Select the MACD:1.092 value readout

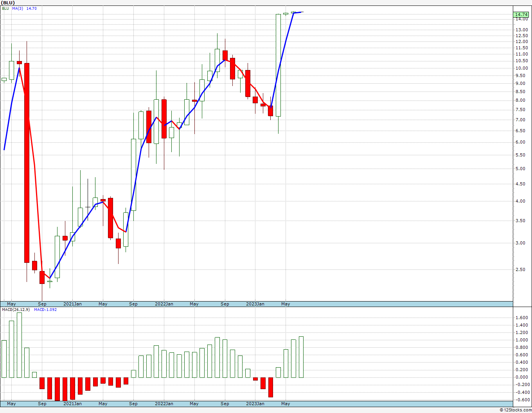(x=45, y=310)
